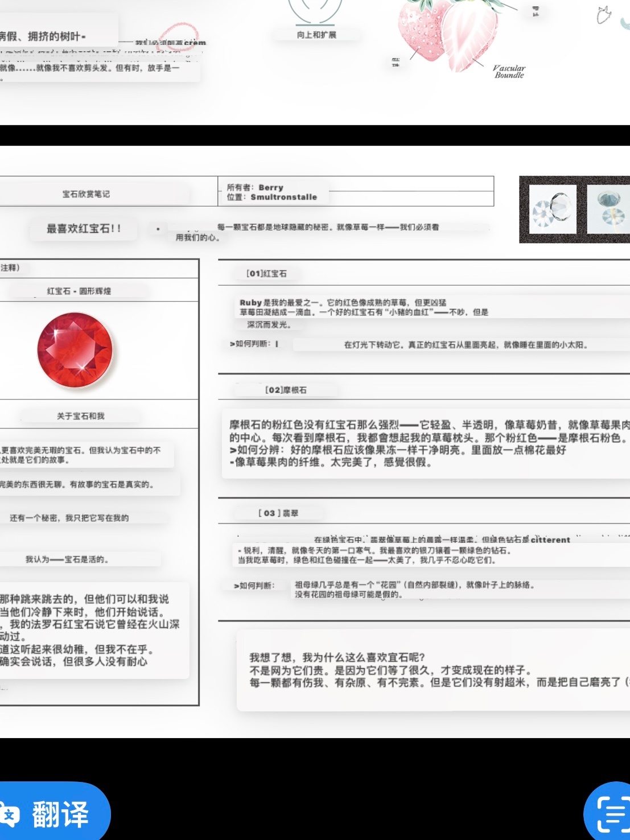The image size is (630, 840).
Task: Select the caption '红宝石 - 圆形辉煌'
Action: click(79, 291)
